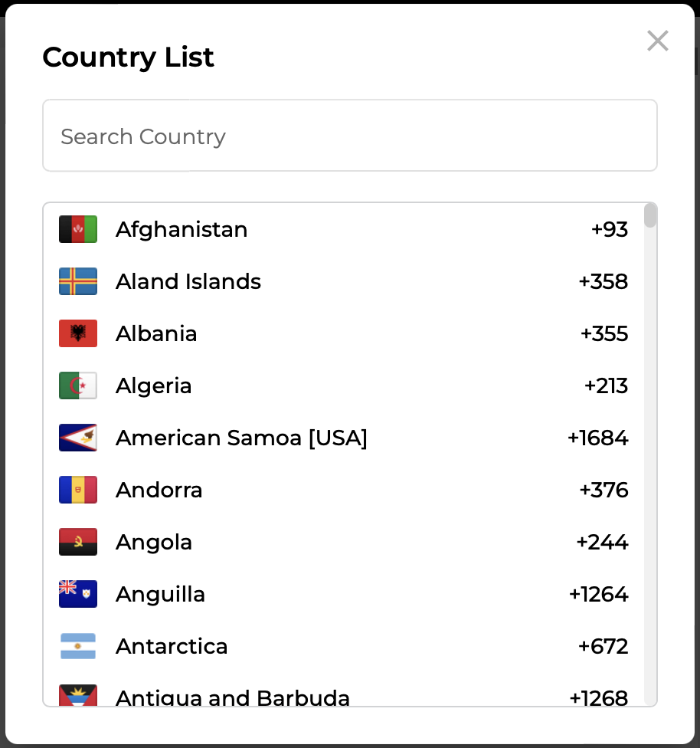Focus the Search Country field
The image size is (700, 748).
(x=349, y=136)
